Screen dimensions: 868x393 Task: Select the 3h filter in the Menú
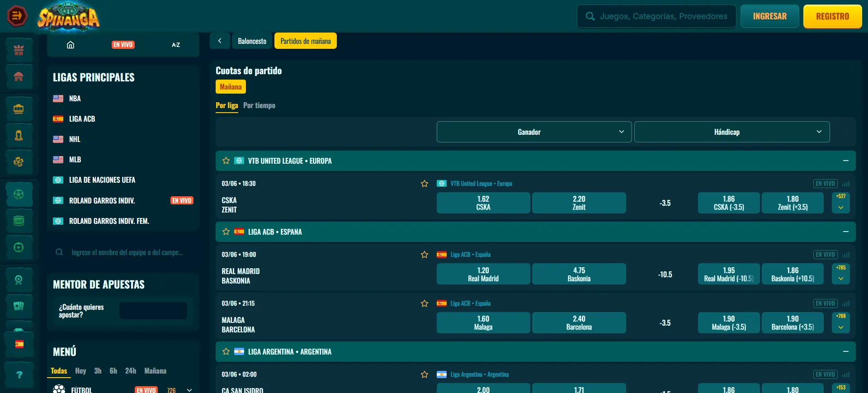pos(98,371)
